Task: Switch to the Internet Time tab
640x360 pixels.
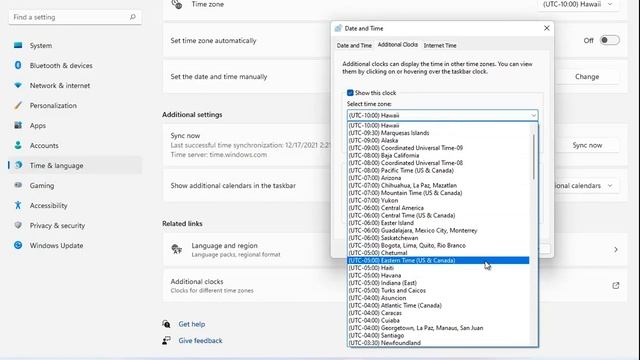Action: click(440, 45)
